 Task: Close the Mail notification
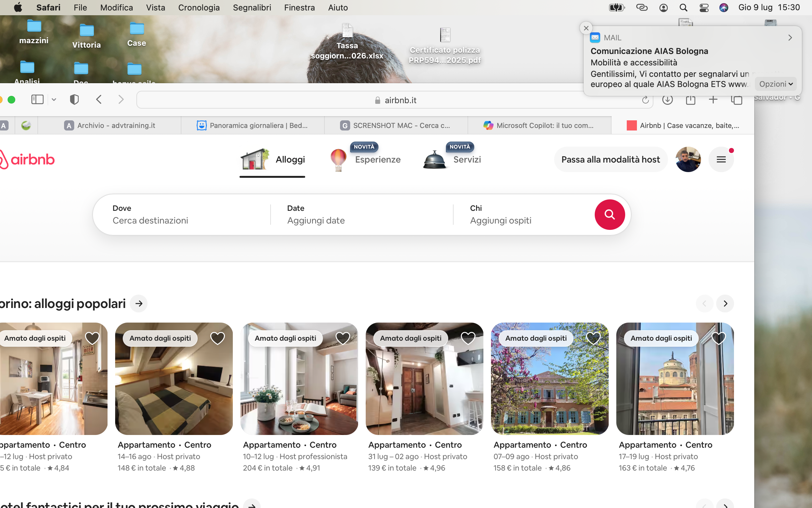tap(586, 28)
